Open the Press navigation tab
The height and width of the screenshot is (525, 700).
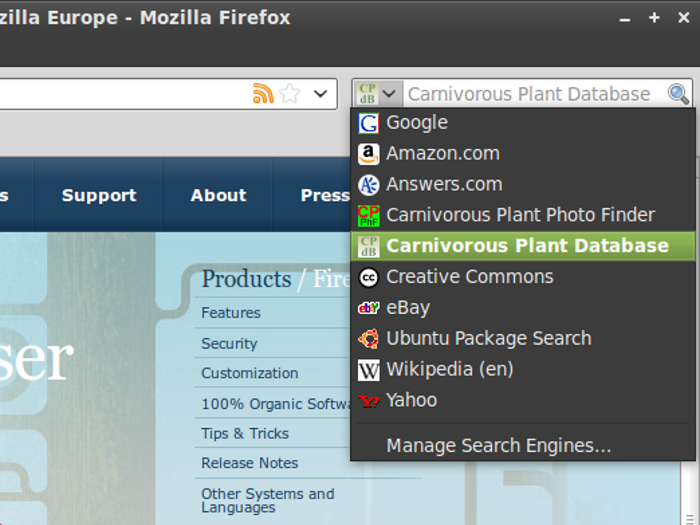coord(325,195)
